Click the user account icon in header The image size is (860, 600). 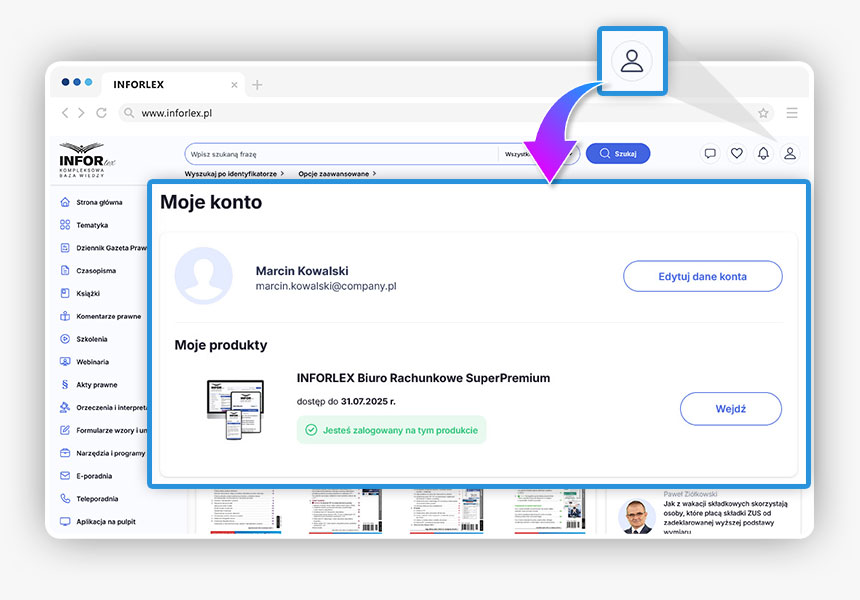coord(789,153)
